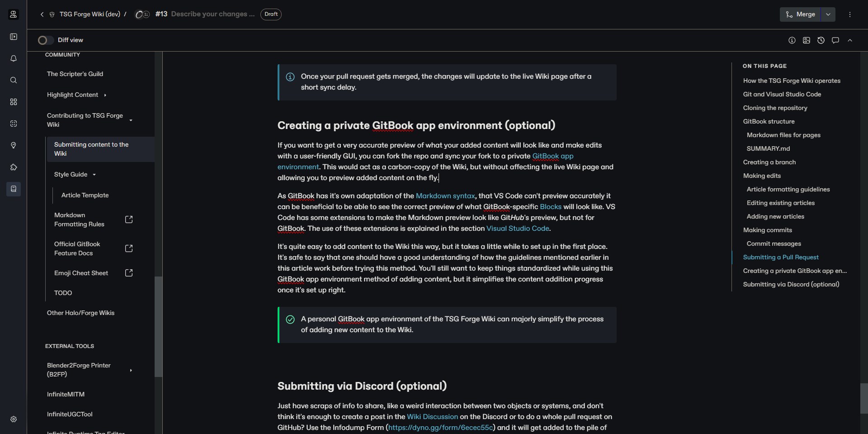This screenshot has width=868, height=434.
Task: Open the lightbulb insights icon
Action: click(x=14, y=145)
